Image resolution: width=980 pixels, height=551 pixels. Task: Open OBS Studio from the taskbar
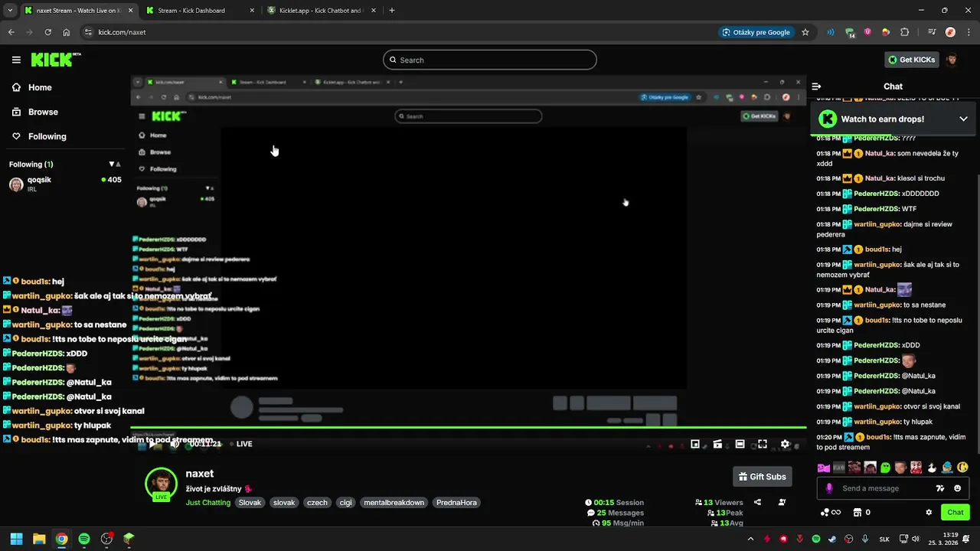(x=106, y=539)
